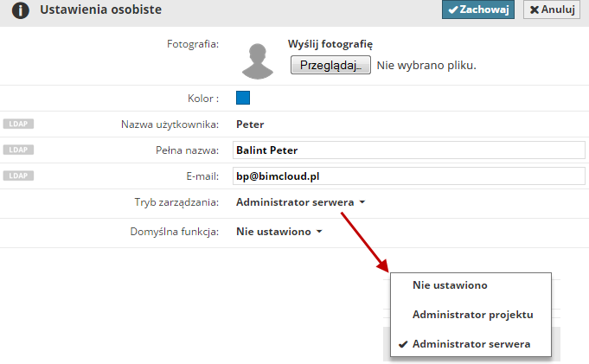Open the blue Kolor swatch picker
This screenshot has height=364, width=589.
[x=243, y=98]
